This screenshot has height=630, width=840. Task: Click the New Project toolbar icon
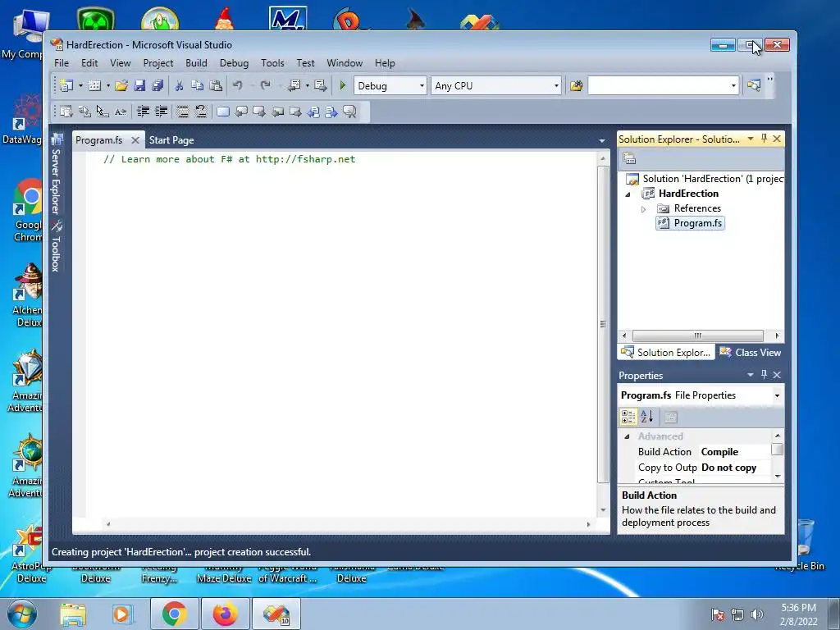click(66, 85)
